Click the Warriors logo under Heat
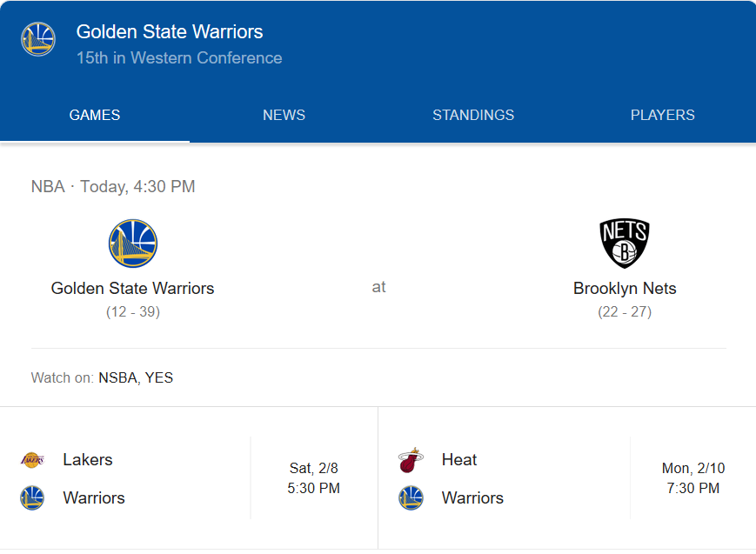 (411, 498)
